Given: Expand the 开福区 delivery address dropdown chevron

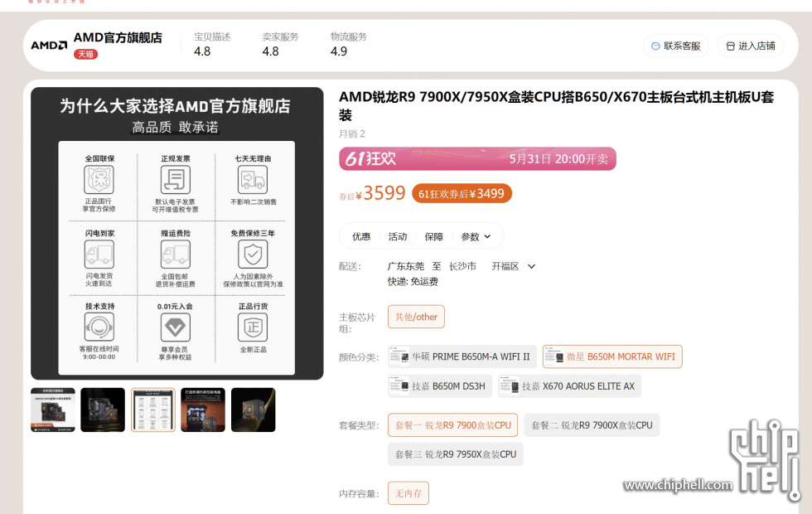Looking at the screenshot, I should click(x=531, y=266).
